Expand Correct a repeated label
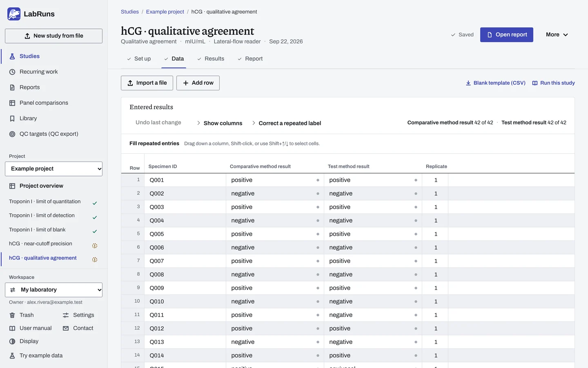Viewport: 588px width, 368px height. tap(287, 123)
